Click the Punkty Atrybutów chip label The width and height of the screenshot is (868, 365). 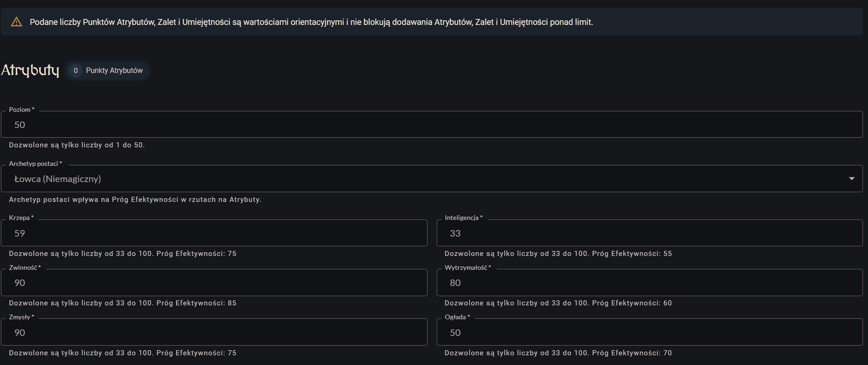[114, 71]
